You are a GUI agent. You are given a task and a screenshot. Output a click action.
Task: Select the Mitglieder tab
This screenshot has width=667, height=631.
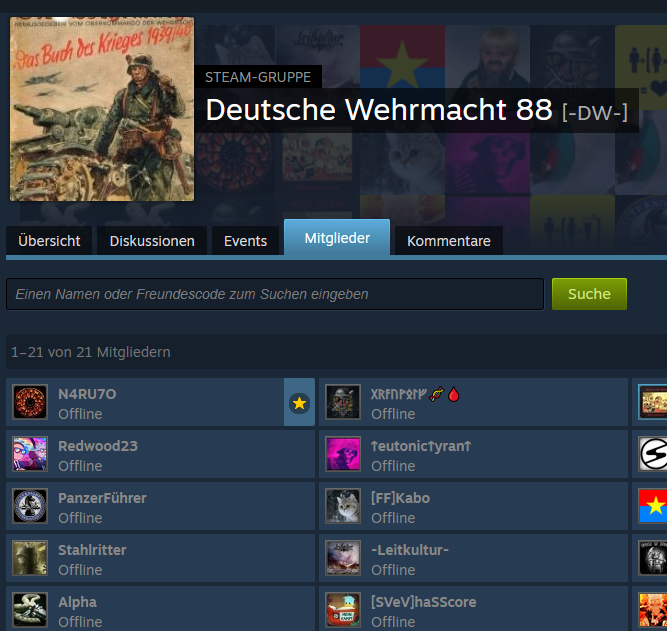click(x=337, y=238)
